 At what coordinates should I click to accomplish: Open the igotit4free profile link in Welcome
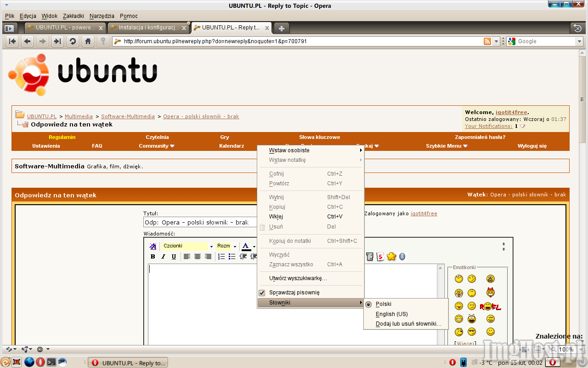(511, 112)
